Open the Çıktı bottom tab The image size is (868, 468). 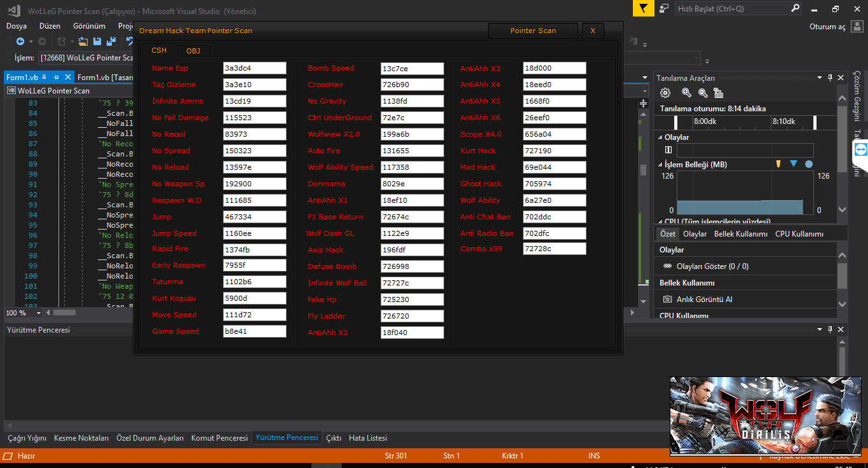pyautogui.click(x=334, y=438)
